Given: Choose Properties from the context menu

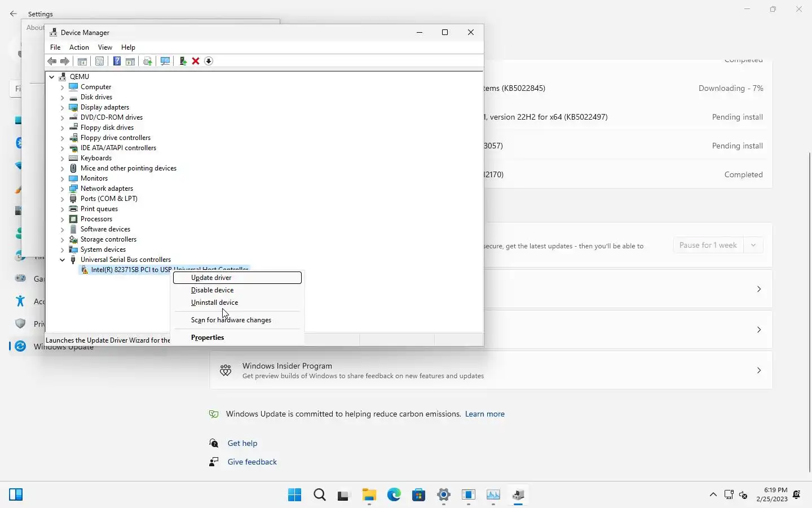Looking at the screenshot, I should (237, 338).
